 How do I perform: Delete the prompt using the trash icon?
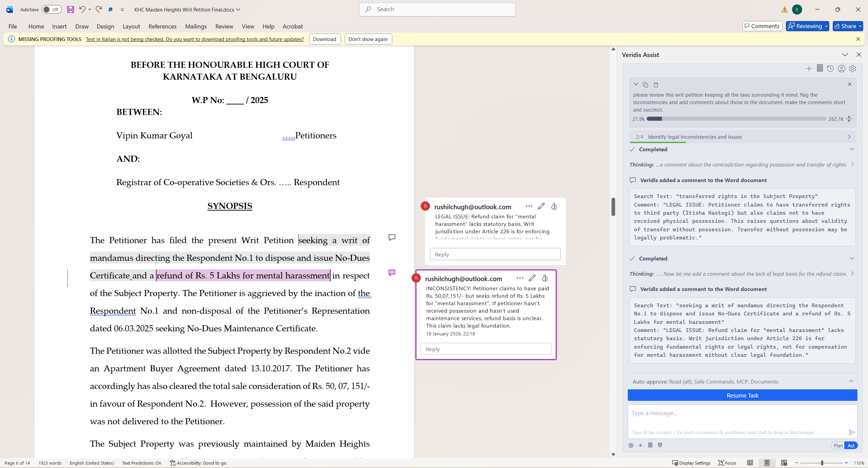click(x=655, y=84)
